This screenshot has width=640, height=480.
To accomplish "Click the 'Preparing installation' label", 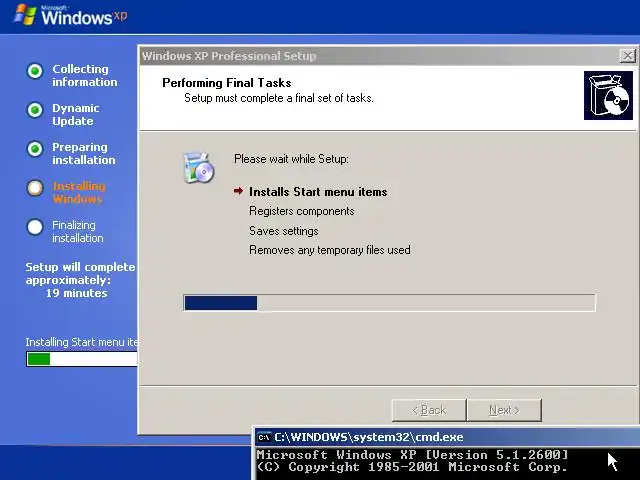I will point(84,153).
